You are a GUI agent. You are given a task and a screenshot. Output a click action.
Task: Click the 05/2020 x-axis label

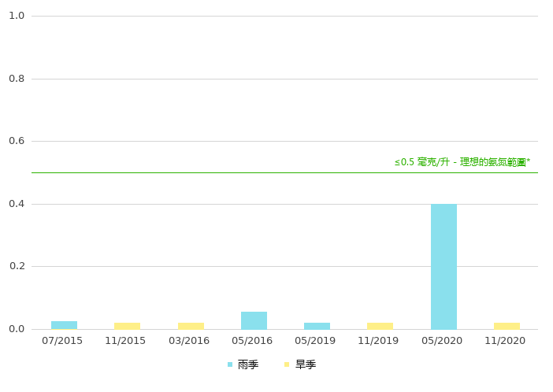pyautogui.click(x=442, y=341)
